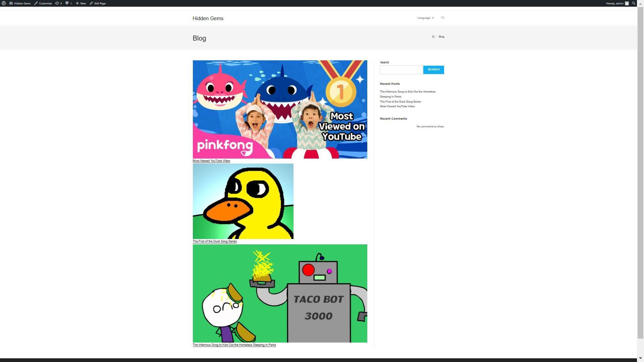The image size is (644, 362).
Task: Focus the sidebar search input field
Action: 401,70
